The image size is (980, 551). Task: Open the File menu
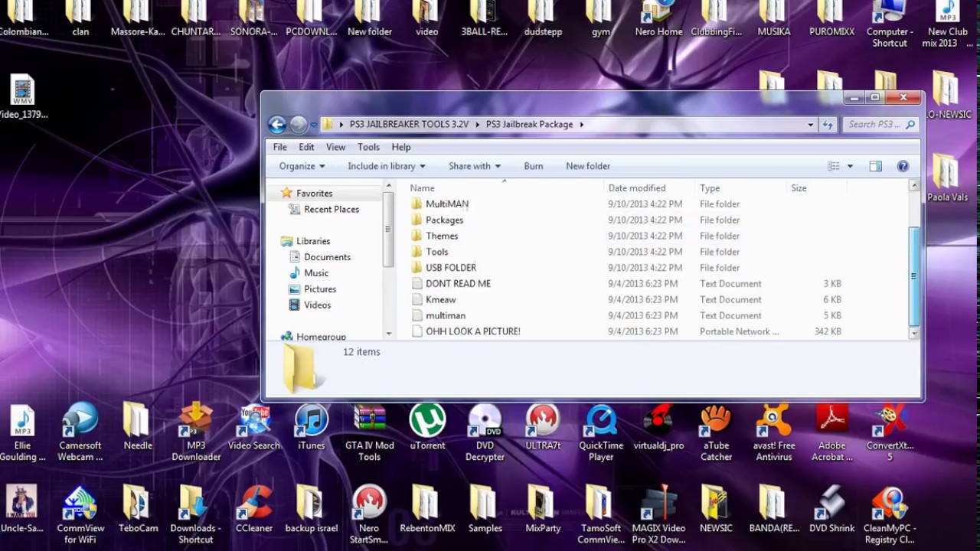[280, 147]
